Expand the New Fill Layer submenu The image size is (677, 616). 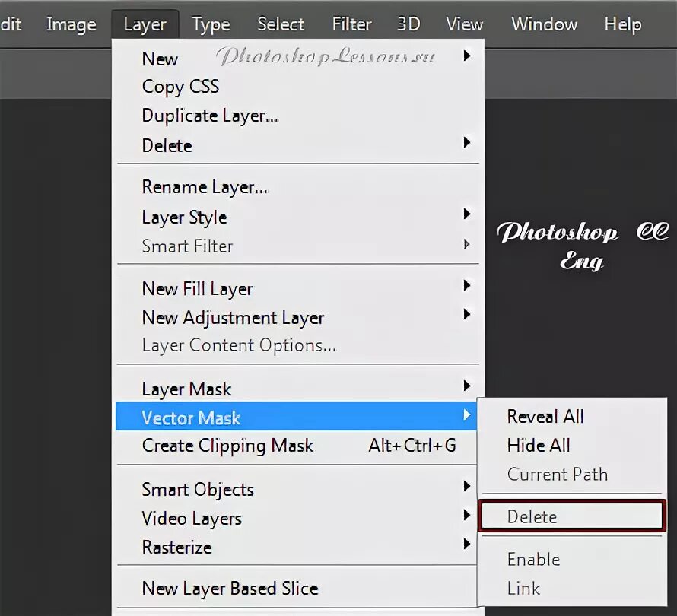pyautogui.click(x=298, y=288)
